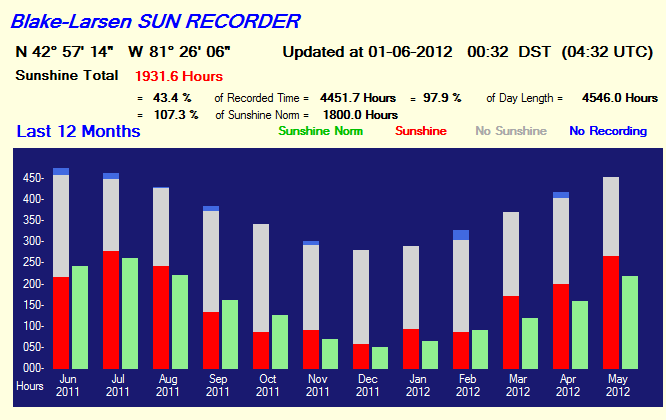Click the gray No Sunshine legend label
This screenshot has width=666, height=420.
coord(510,131)
